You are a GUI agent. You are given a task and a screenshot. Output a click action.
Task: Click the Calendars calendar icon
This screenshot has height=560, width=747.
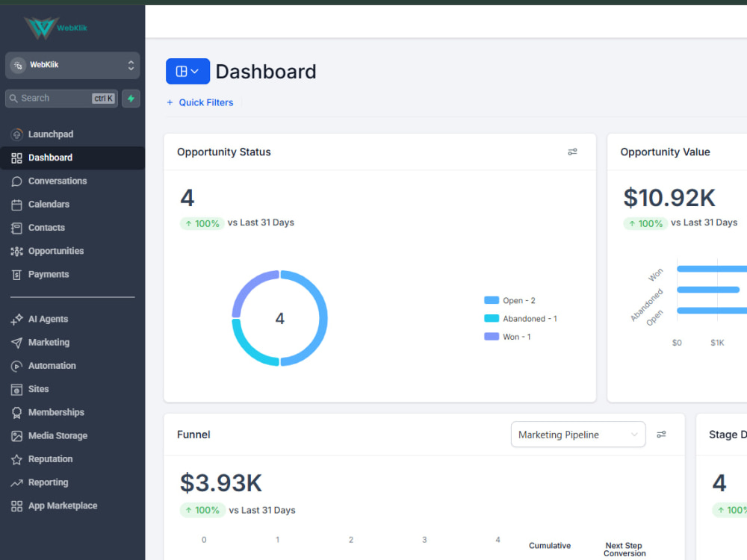coord(16,205)
